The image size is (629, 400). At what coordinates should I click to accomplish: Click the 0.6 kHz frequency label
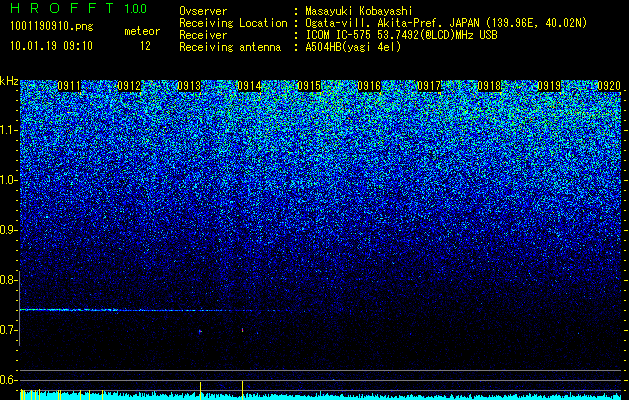click(x=8, y=380)
